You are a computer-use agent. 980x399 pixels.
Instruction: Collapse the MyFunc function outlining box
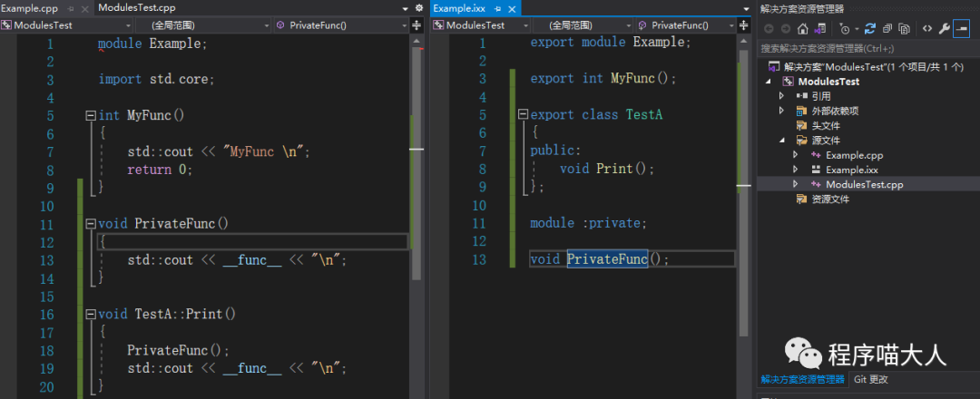(90, 116)
